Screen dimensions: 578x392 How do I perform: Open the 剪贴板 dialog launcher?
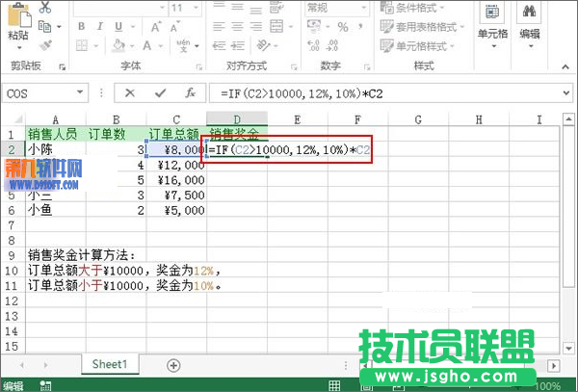click(63, 67)
